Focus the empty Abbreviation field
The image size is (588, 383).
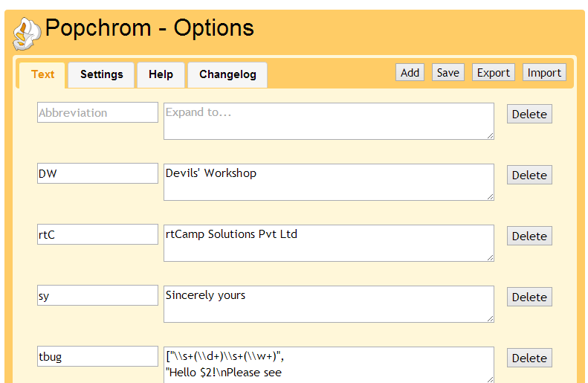coord(97,112)
